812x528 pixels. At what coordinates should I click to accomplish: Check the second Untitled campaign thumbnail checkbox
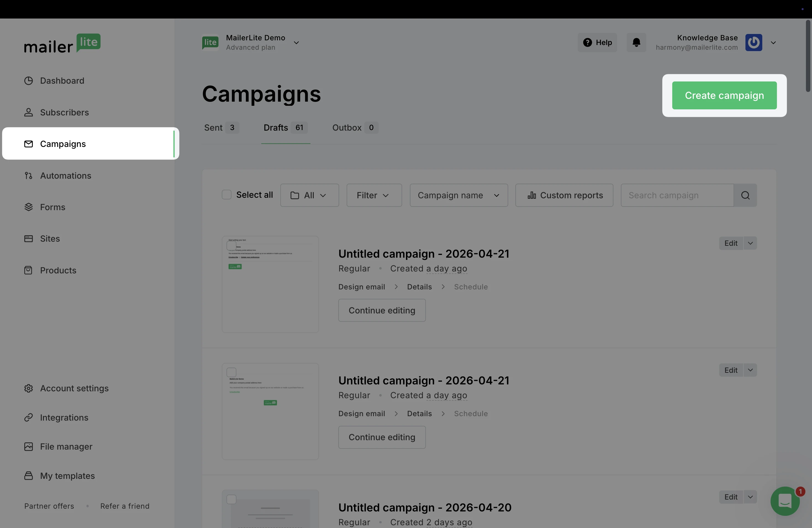pos(231,372)
